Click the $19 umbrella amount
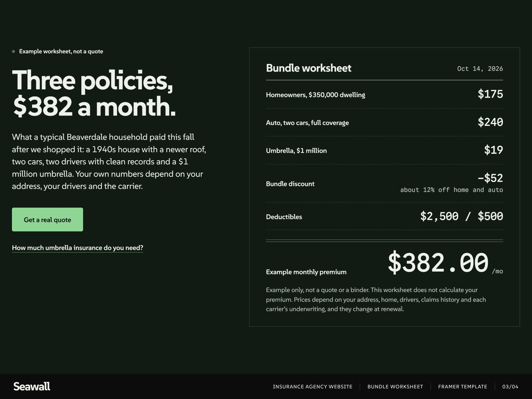This screenshot has width=532, height=399. pyautogui.click(x=494, y=150)
